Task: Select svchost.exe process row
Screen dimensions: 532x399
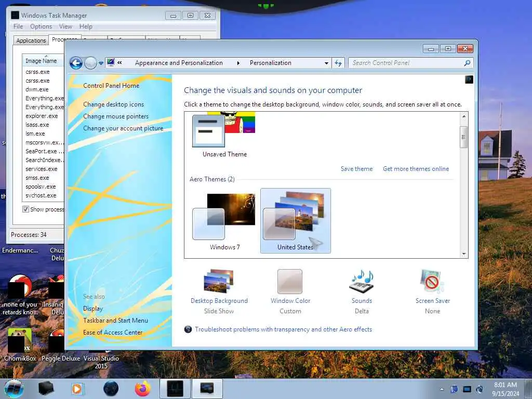Action: 41,195
